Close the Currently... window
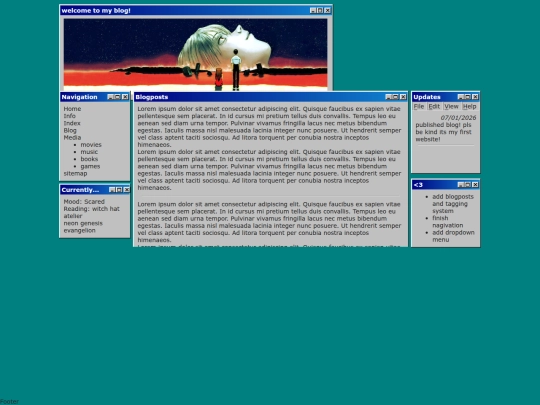Image resolution: width=540 pixels, height=405 pixels. (126, 190)
